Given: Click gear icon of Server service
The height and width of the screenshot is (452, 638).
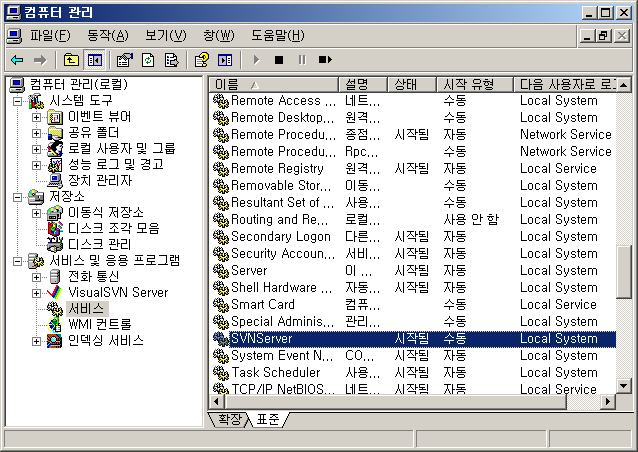Looking at the screenshot, I should [x=221, y=271].
